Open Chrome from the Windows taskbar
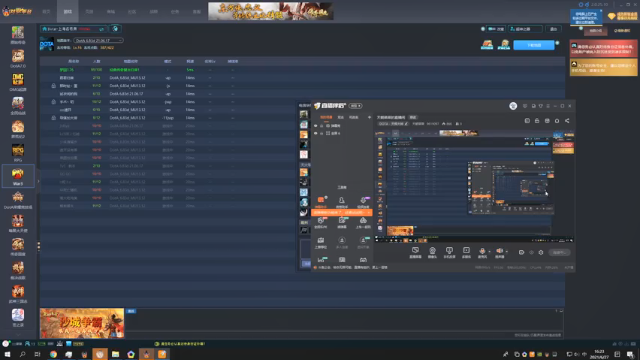This screenshot has width=640, height=360. tap(53, 354)
